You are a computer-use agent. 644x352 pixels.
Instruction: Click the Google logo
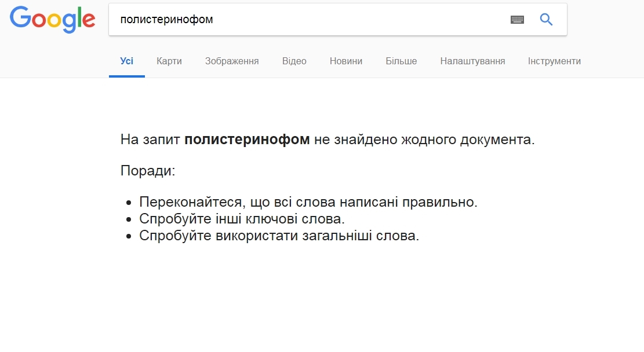pyautogui.click(x=52, y=20)
